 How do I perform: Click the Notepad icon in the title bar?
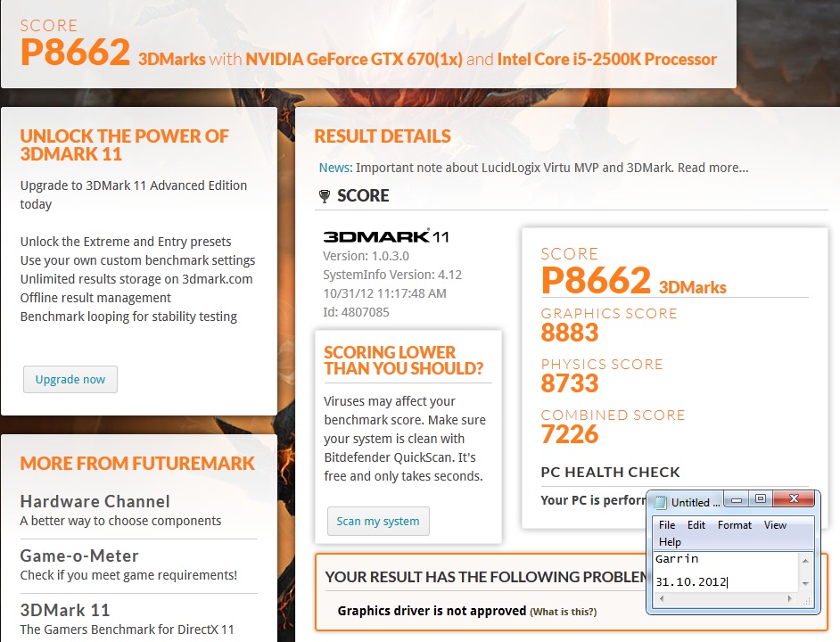click(660, 503)
